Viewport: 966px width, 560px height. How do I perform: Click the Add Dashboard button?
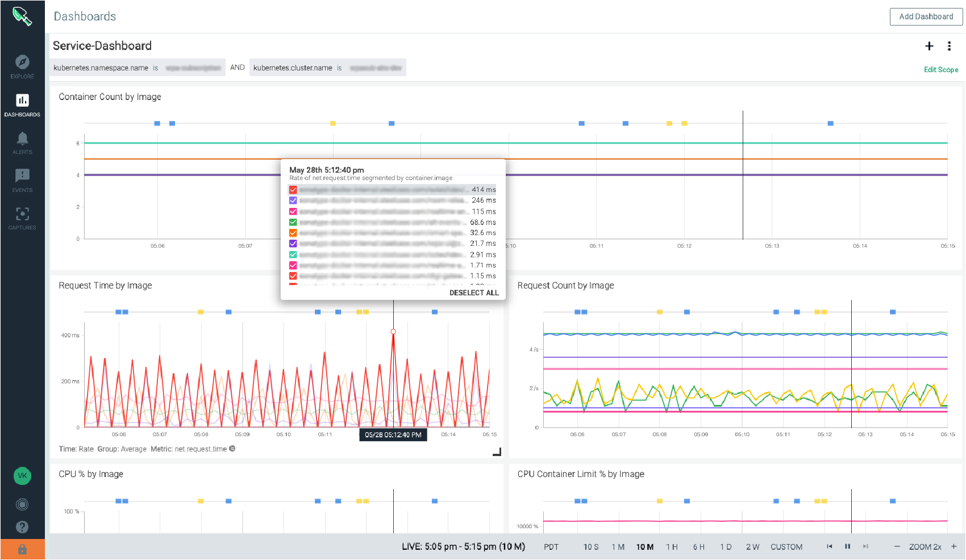tap(926, 16)
